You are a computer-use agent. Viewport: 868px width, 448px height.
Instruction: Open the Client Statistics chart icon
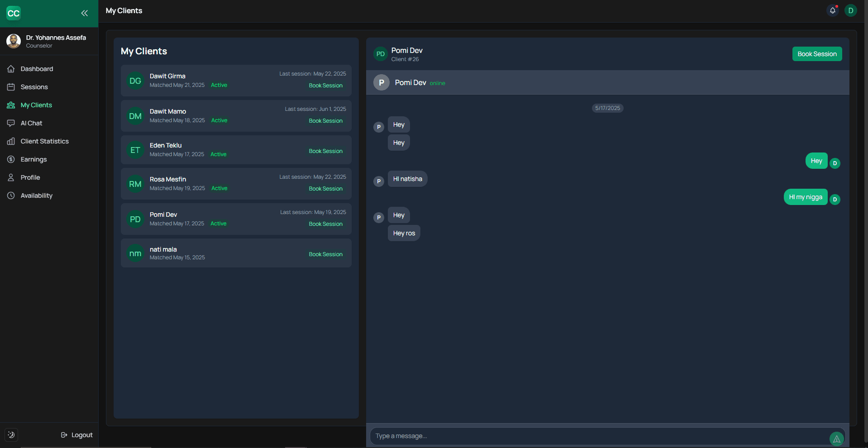point(11,141)
